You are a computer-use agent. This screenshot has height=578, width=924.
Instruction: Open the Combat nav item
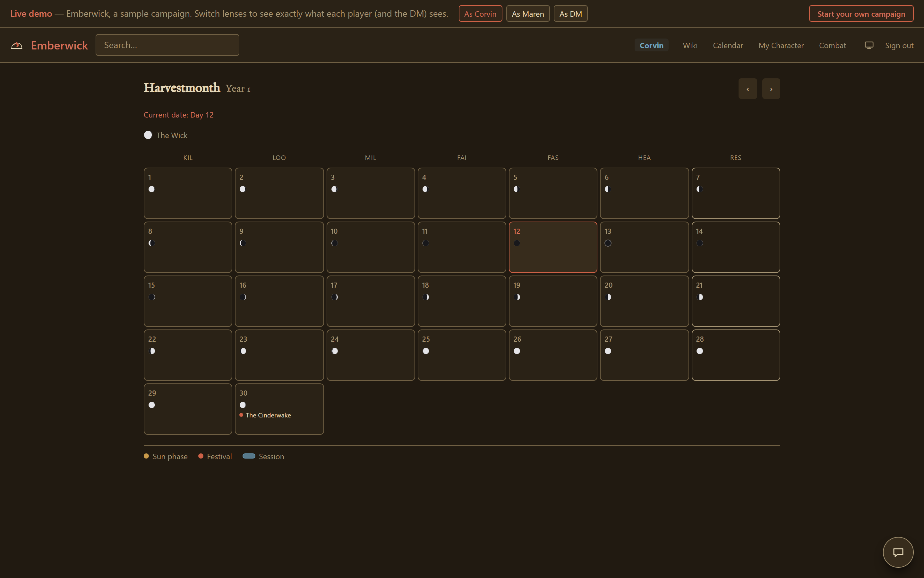[x=832, y=46]
